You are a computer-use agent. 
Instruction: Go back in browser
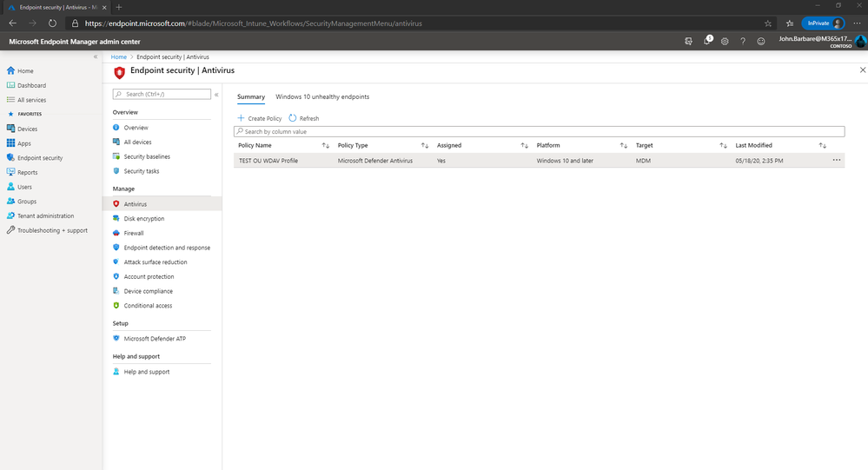(13, 23)
